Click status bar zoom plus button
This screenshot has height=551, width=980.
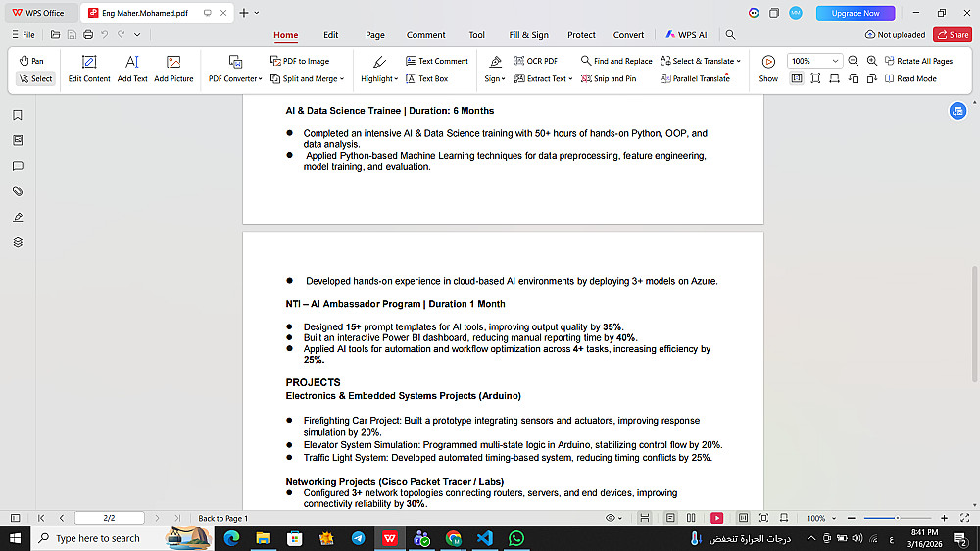coord(944,518)
